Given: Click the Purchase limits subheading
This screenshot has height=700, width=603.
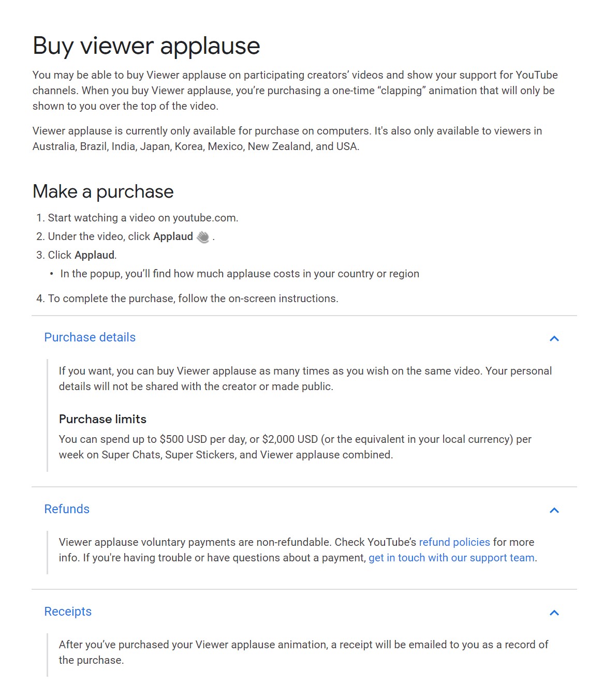Looking at the screenshot, I should click(102, 419).
